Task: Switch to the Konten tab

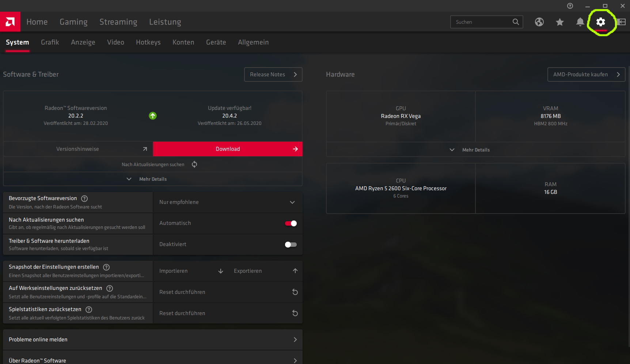Action: pos(183,42)
